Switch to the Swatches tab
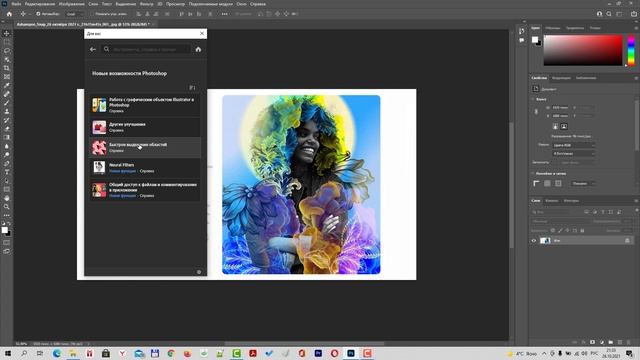 coord(553,28)
